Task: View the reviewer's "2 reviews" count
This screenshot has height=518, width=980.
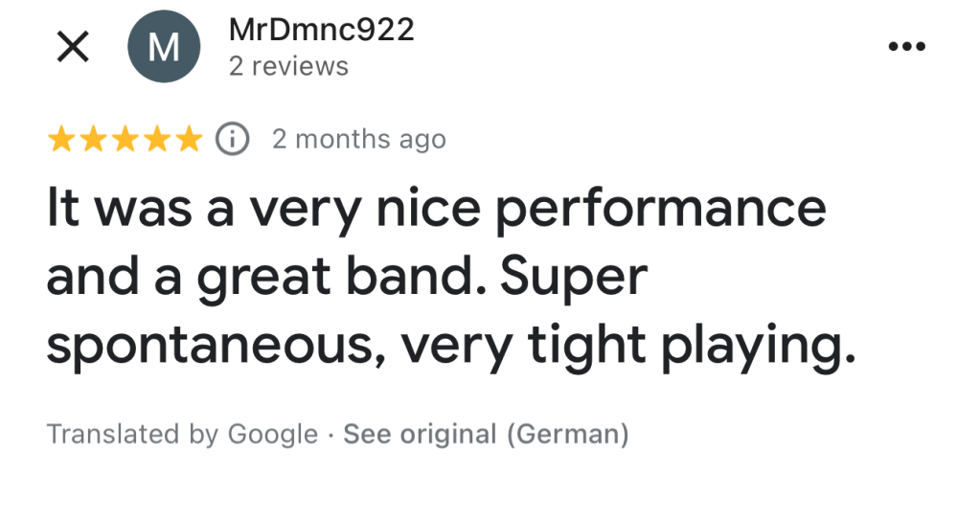Action: (x=288, y=66)
